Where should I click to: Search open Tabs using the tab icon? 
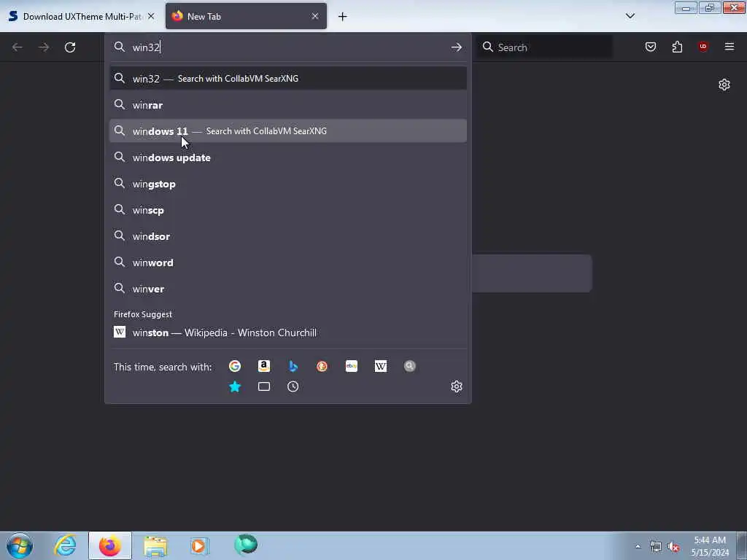[264, 386]
